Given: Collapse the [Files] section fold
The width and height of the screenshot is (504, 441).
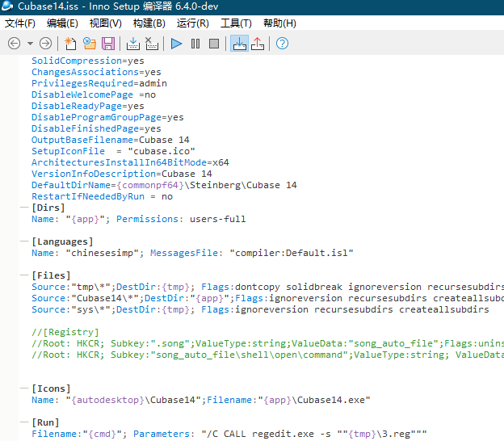Looking at the screenshot, I should click(x=24, y=275).
